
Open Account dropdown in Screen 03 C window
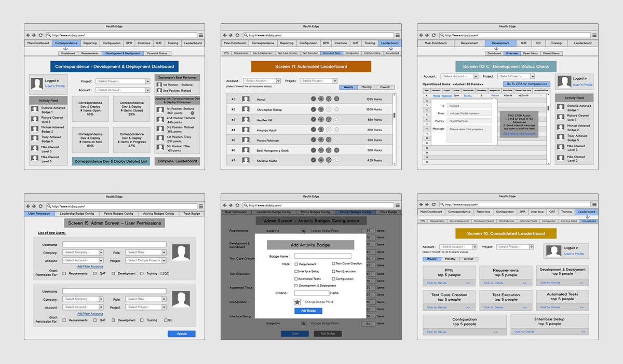tap(459, 76)
